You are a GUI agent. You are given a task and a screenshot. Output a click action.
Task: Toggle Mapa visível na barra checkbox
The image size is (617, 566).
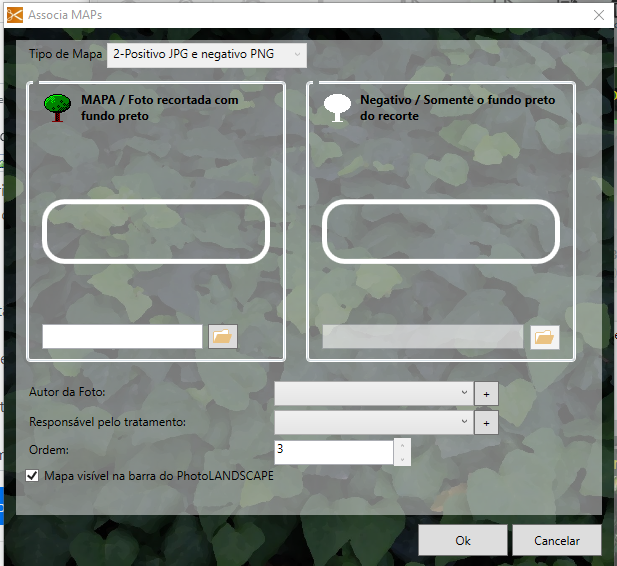coord(33,476)
